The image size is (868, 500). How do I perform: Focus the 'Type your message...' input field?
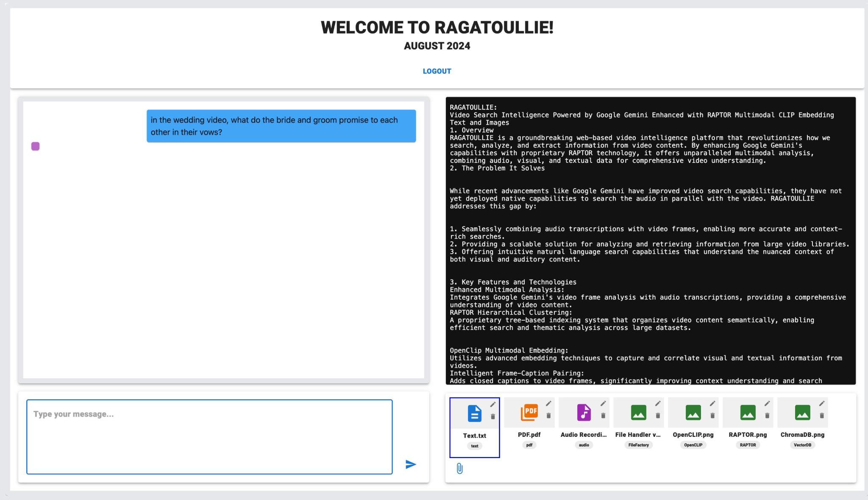click(209, 437)
